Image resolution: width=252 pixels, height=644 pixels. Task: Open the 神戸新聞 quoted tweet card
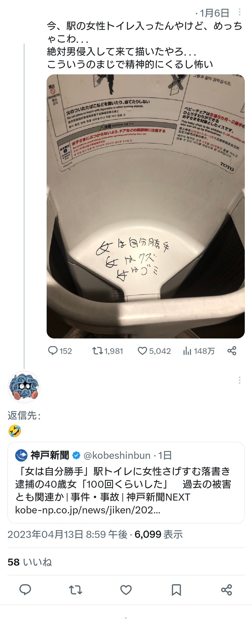coord(126,485)
